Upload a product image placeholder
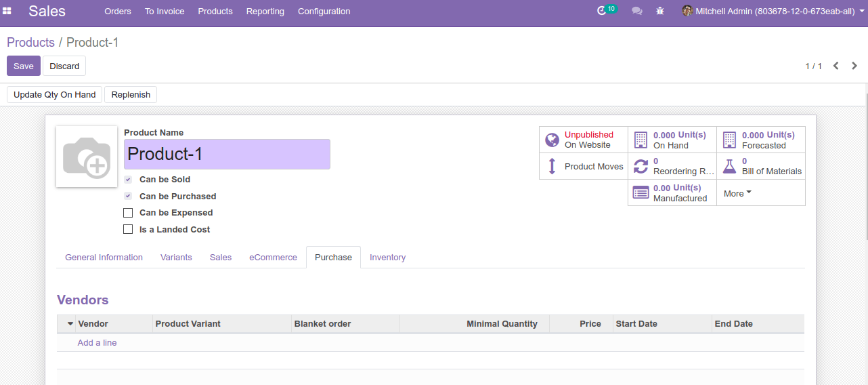Image resolution: width=868 pixels, height=385 pixels. click(x=87, y=157)
